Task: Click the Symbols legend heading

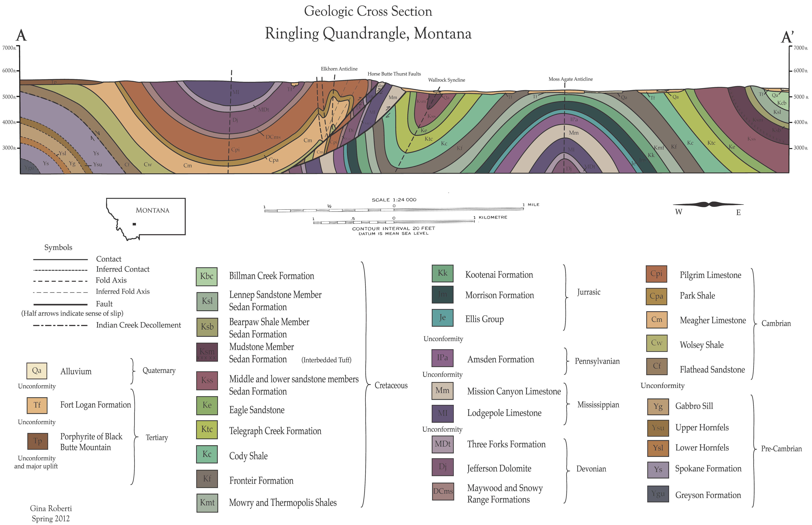Action: click(x=58, y=247)
